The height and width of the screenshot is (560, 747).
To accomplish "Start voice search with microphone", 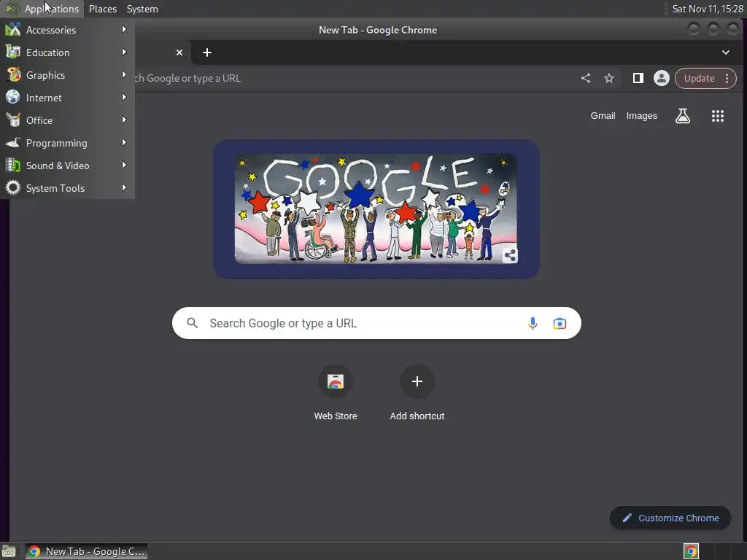I will click(x=533, y=323).
